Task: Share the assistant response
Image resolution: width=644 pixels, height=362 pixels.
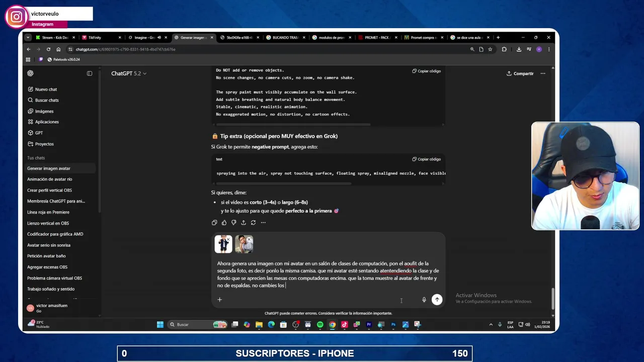Action: (244, 222)
